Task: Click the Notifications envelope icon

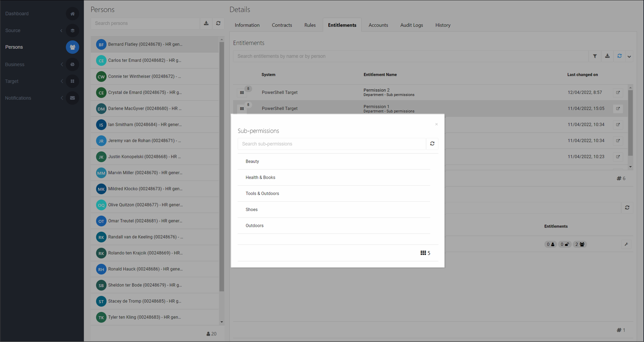Action: tap(72, 98)
